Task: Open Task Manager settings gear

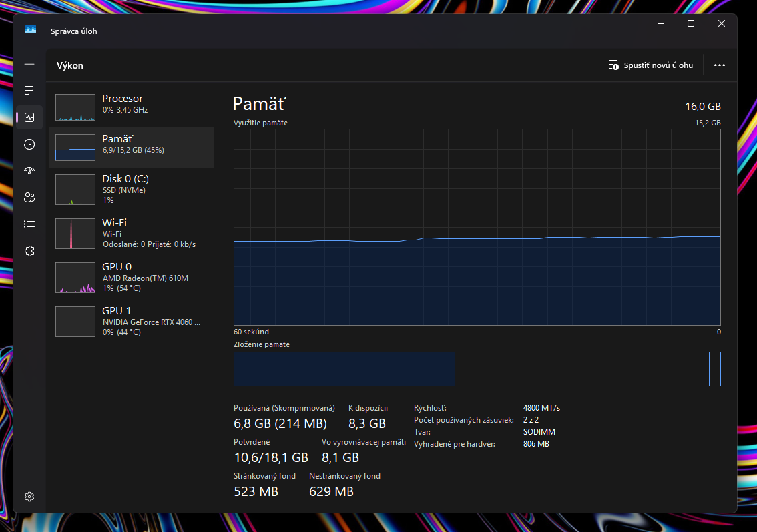Action: (29, 497)
